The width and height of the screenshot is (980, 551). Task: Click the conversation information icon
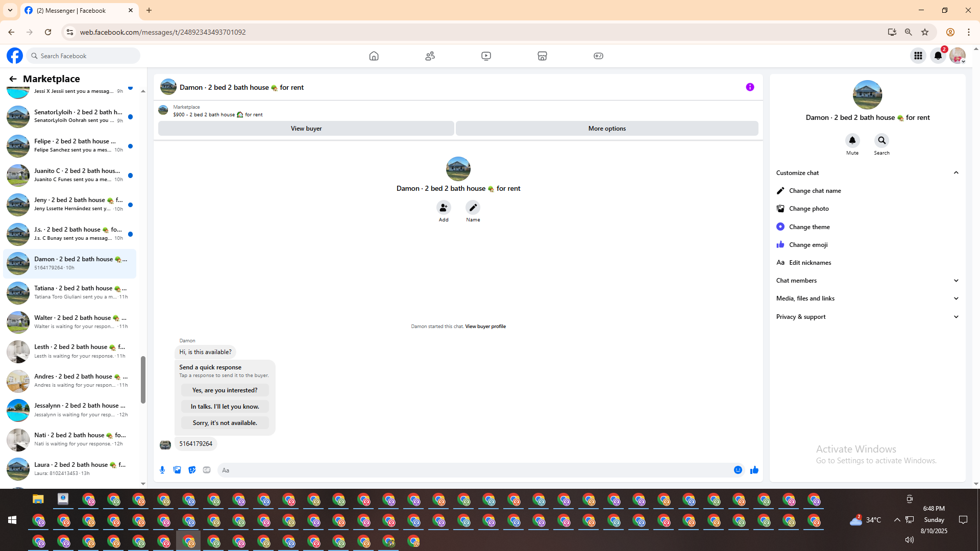(750, 87)
